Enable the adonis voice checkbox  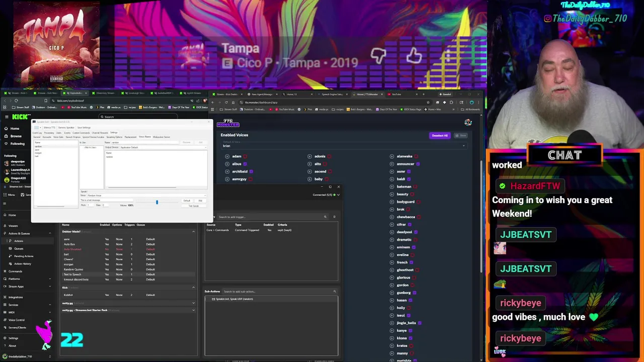click(329, 156)
